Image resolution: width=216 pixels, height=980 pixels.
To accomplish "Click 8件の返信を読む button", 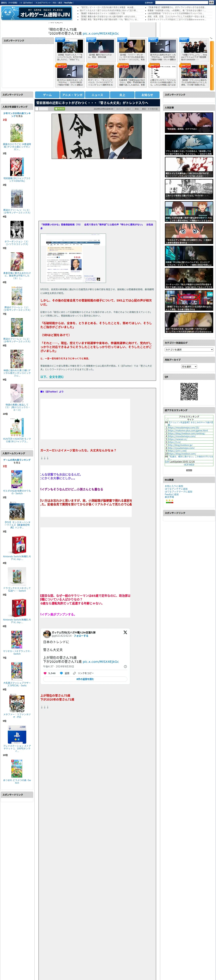I will click(x=85, y=679).
